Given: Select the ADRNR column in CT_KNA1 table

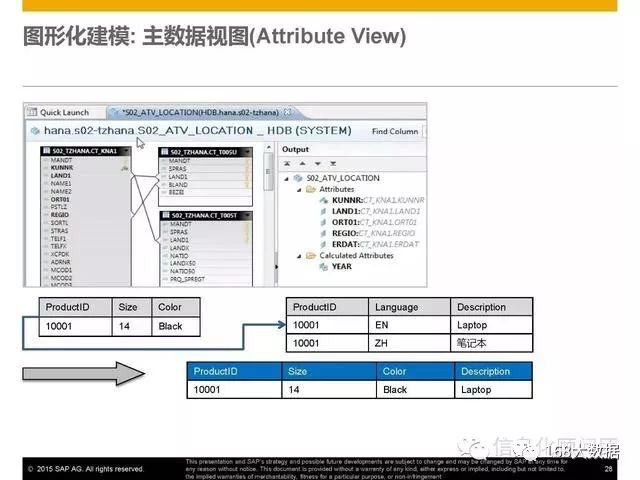Looking at the screenshot, I should click(x=60, y=262).
